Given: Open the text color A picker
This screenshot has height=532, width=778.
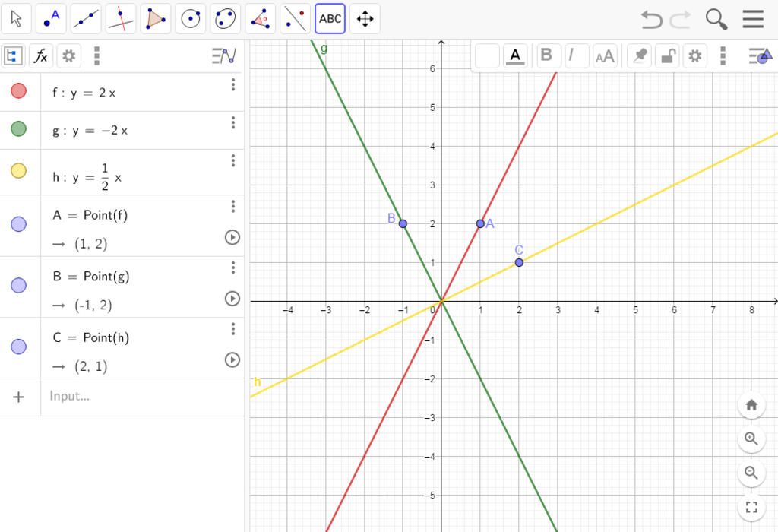Looking at the screenshot, I should (x=515, y=55).
